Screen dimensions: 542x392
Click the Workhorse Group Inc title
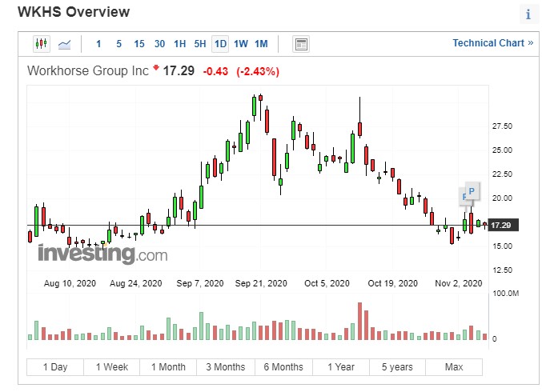(88, 71)
